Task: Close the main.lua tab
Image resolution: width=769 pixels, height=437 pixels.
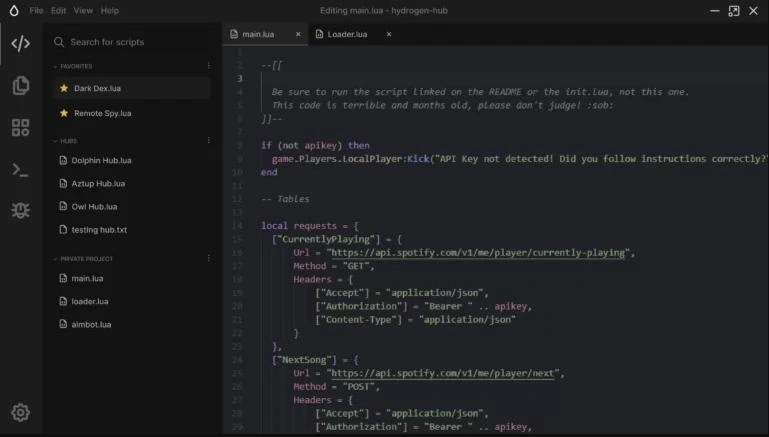Action: [x=298, y=34]
